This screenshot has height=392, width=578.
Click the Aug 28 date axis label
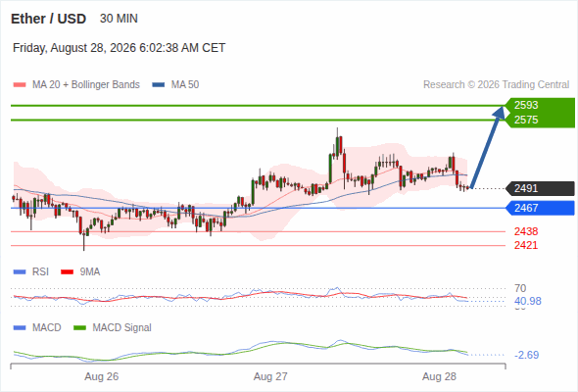[x=439, y=376]
